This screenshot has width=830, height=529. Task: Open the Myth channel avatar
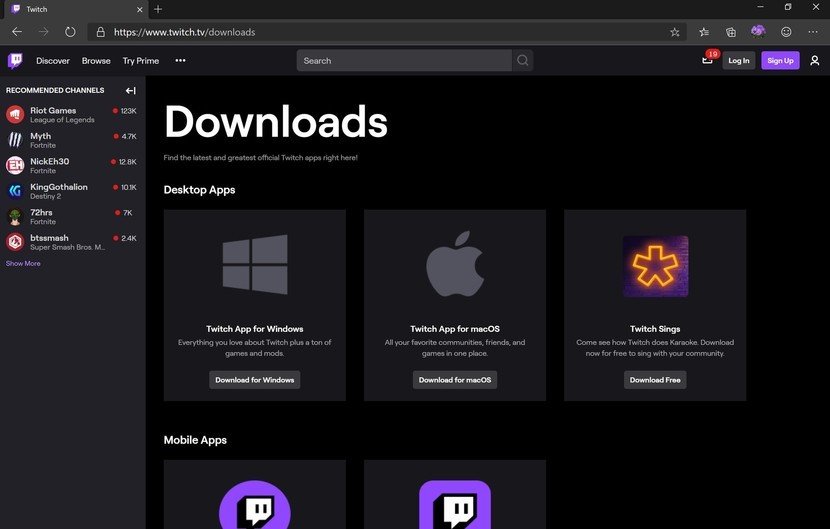pyautogui.click(x=15, y=140)
